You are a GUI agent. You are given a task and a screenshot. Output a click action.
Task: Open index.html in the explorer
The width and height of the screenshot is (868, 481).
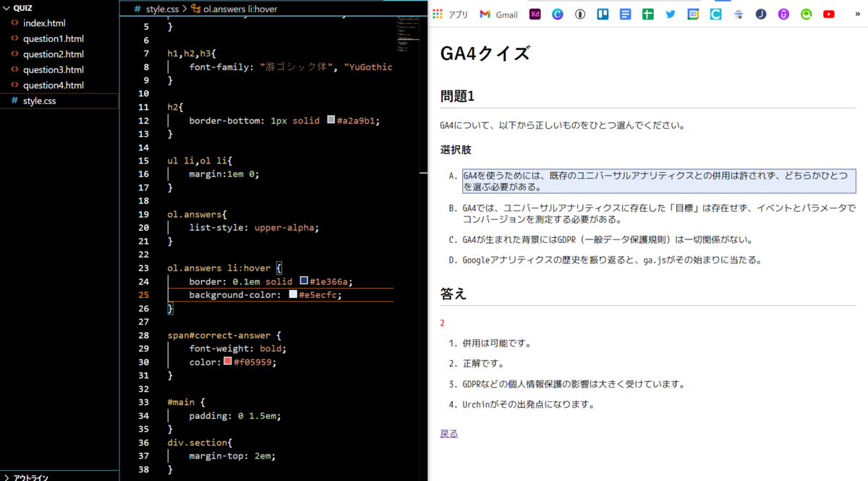(59, 23)
